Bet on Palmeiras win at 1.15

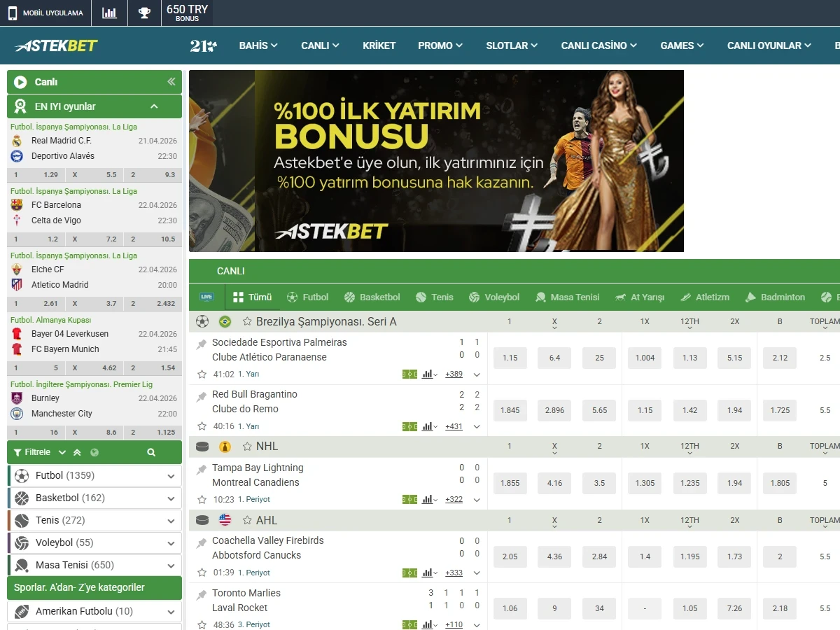510,358
